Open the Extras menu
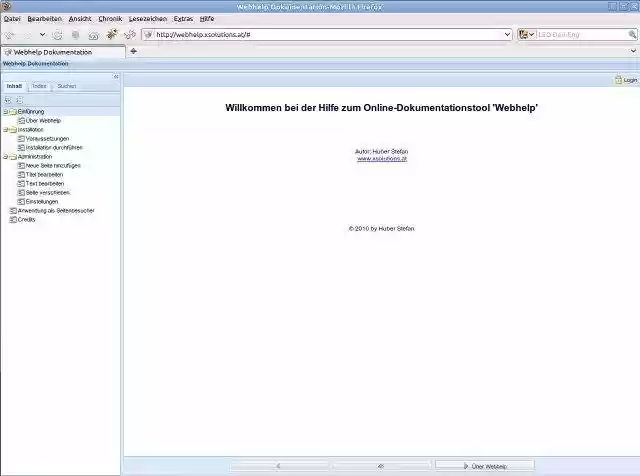Screen dimensions: 640x476 [x=183, y=19]
